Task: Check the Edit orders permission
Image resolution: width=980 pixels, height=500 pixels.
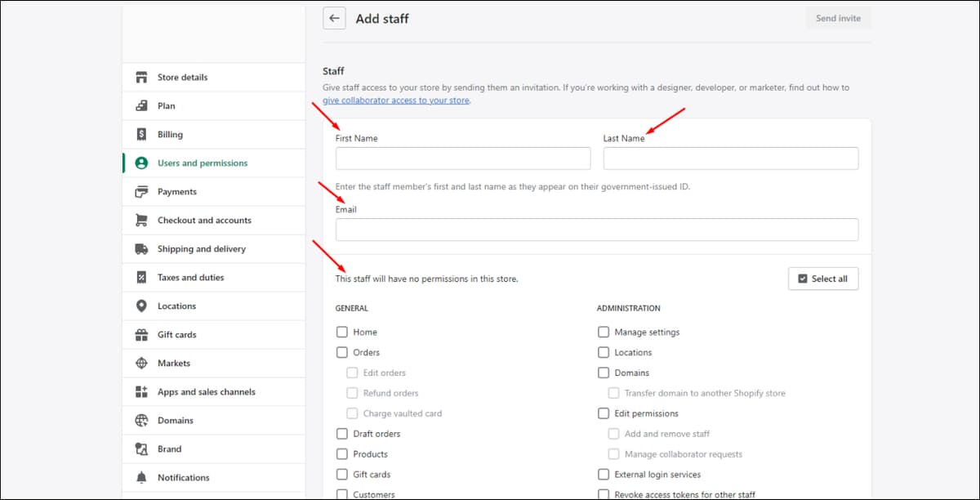Action: pos(352,373)
